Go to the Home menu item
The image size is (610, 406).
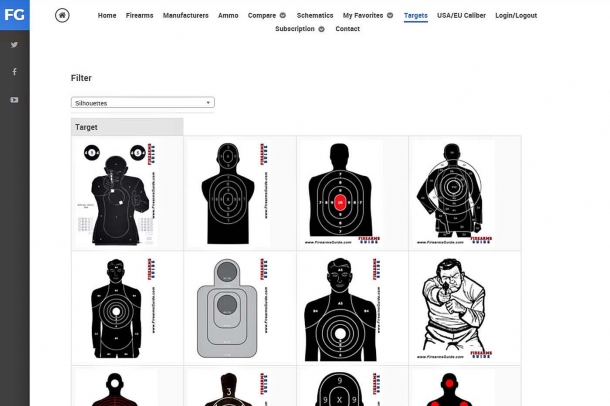pyautogui.click(x=107, y=16)
